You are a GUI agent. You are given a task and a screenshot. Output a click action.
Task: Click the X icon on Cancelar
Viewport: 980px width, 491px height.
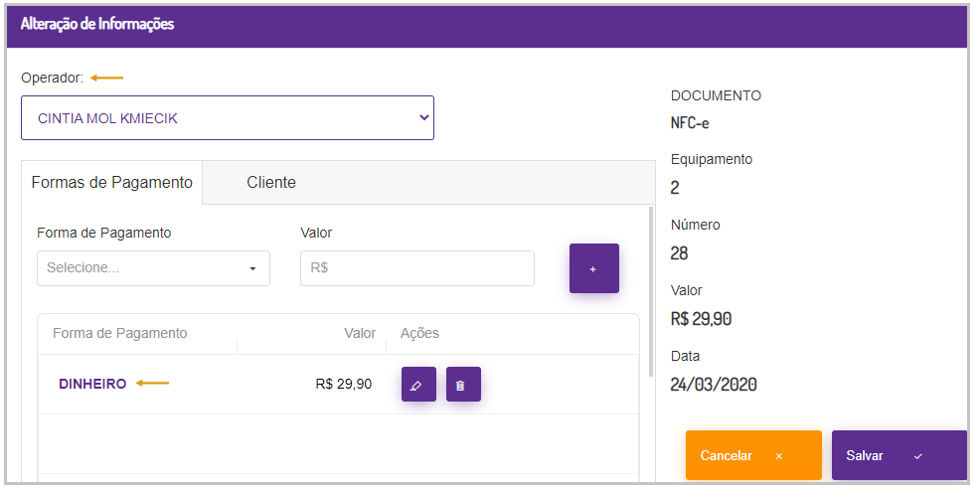pos(779,456)
